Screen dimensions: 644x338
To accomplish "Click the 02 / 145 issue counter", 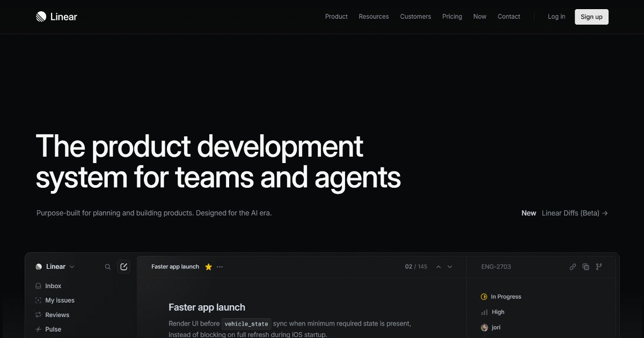I will click(x=416, y=267).
